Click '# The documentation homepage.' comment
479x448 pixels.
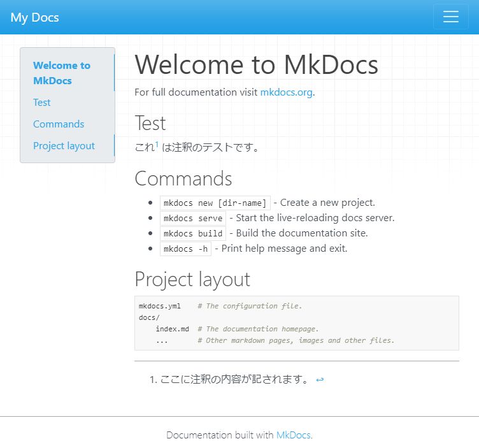click(x=258, y=329)
